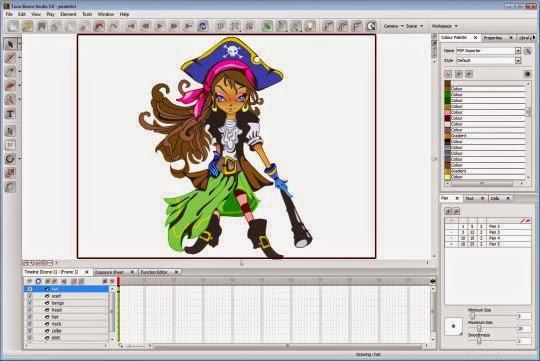The image size is (540, 361).
Task: Click the timeline horizontal scrollbar
Action: [287, 346]
